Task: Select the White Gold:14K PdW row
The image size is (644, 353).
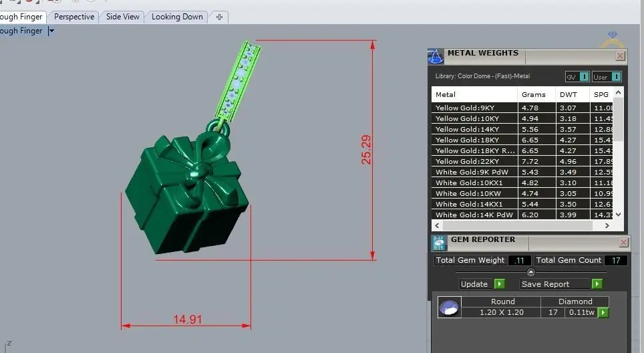Action: 522,215
